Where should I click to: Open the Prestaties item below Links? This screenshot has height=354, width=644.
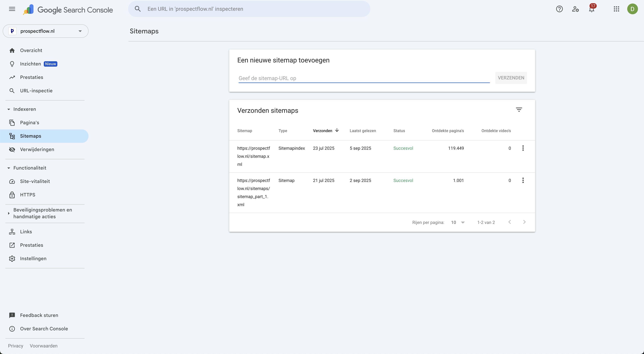(44, 245)
